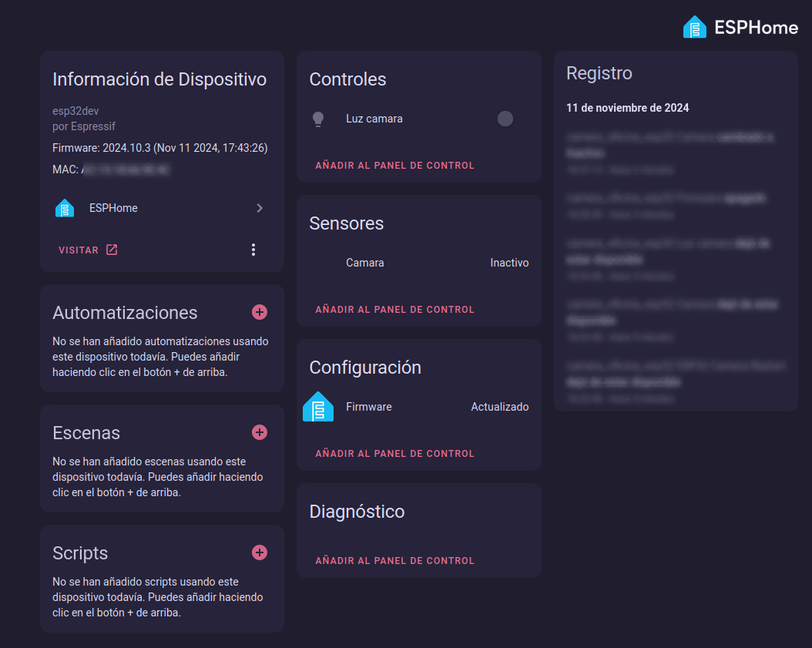The image size is (812, 648).
Task: Open the Camara sensor entity row
Action: click(365, 263)
